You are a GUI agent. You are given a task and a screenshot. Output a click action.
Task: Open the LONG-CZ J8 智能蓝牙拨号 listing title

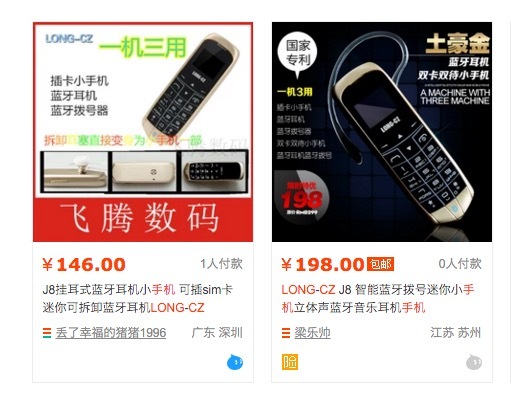tap(378, 298)
